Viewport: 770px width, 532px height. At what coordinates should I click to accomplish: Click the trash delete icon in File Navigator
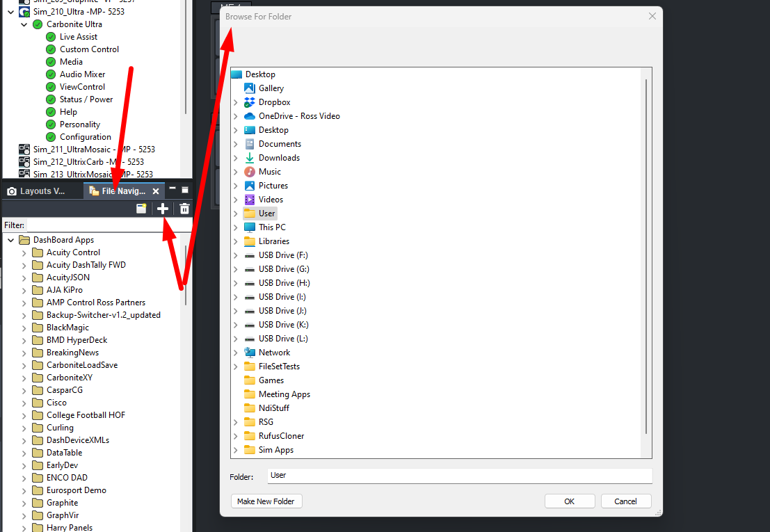click(184, 209)
